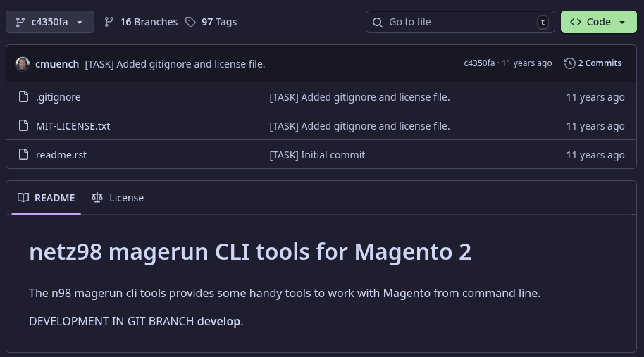Click the commits history clock icon
The height and width of the screenshot is (357, 644).
point(569,63)
